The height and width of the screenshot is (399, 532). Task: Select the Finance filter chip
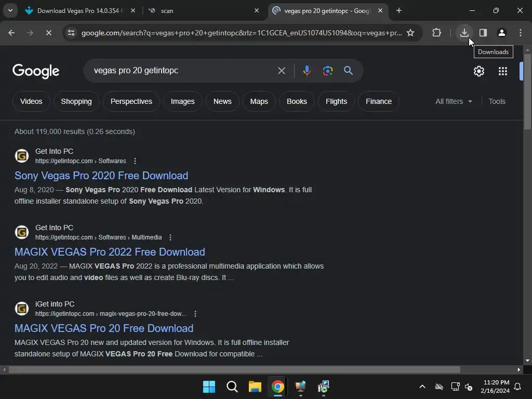tap(379, 101)
